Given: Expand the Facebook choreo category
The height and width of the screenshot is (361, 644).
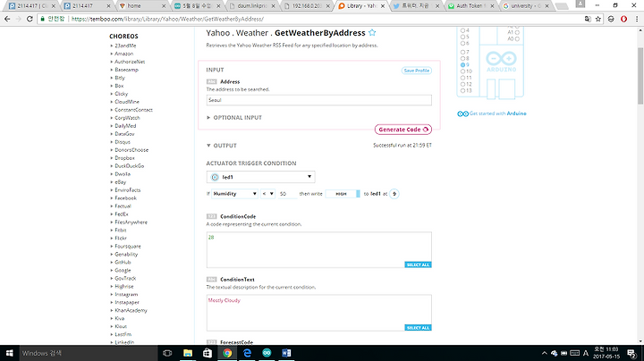Looking at the screenshot, I should [123, 198].
